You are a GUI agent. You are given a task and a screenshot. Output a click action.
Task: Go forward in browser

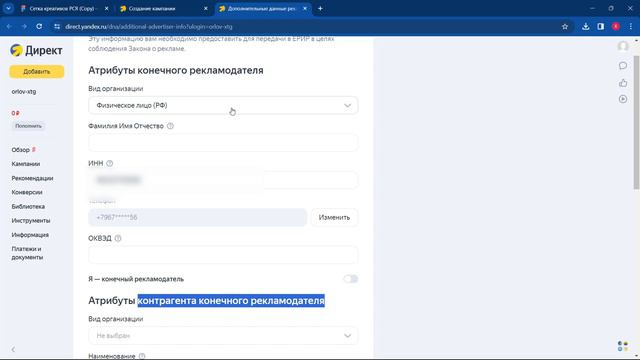click(24, 27)
